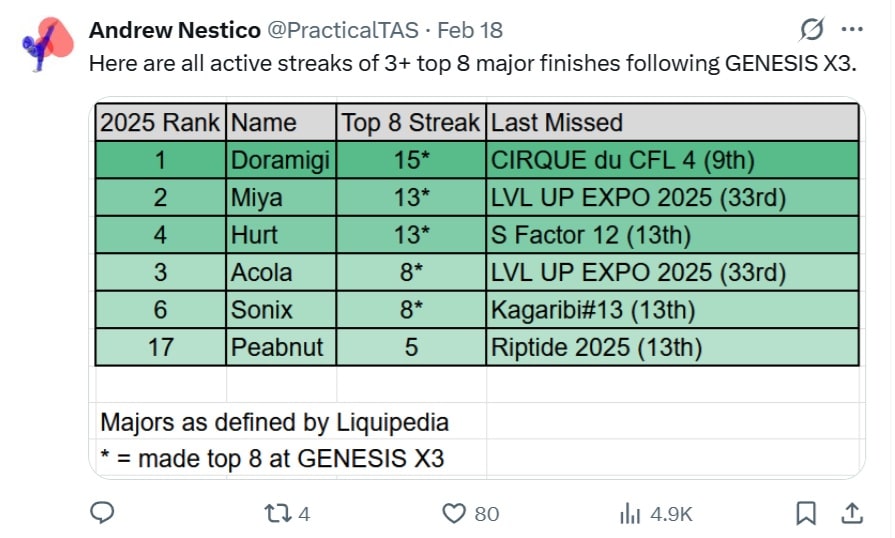Click the tweet text about GENESIS X3
The height and width of the screenshot is (538, 895).
(x=473, y=63)
